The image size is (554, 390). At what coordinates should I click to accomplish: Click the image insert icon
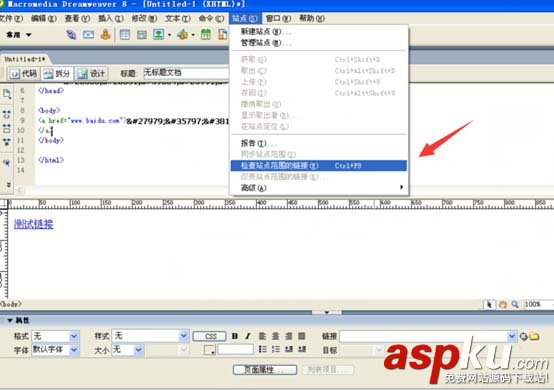click(158, 35)
